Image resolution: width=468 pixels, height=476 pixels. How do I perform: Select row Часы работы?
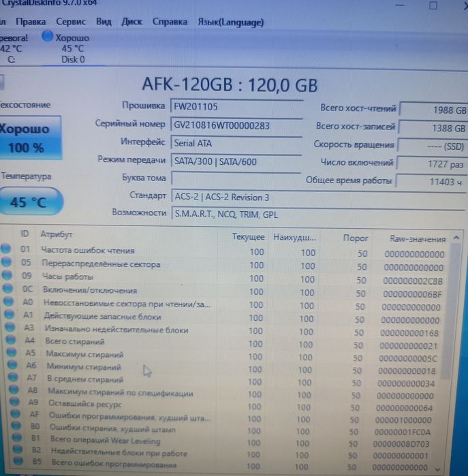(223, 278)
